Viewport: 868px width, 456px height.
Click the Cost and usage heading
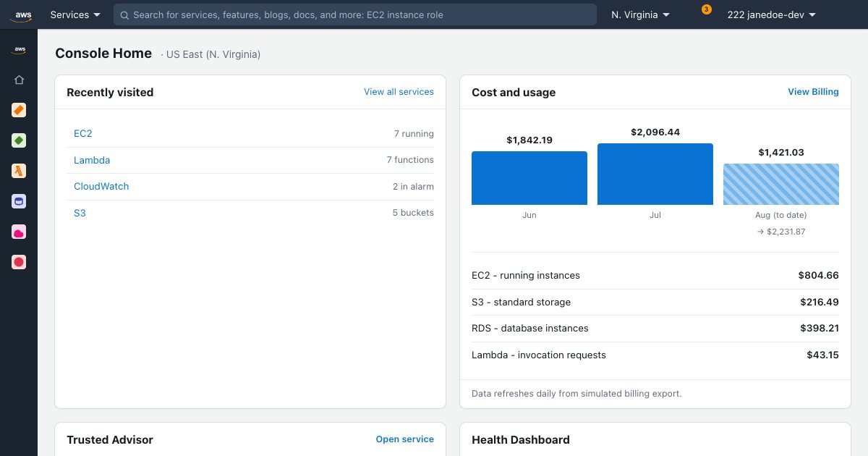click(514, 93)
